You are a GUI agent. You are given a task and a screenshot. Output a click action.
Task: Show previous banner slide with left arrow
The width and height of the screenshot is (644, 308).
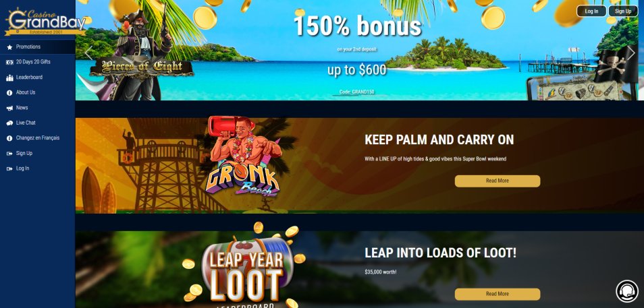[x=88, y=53]
